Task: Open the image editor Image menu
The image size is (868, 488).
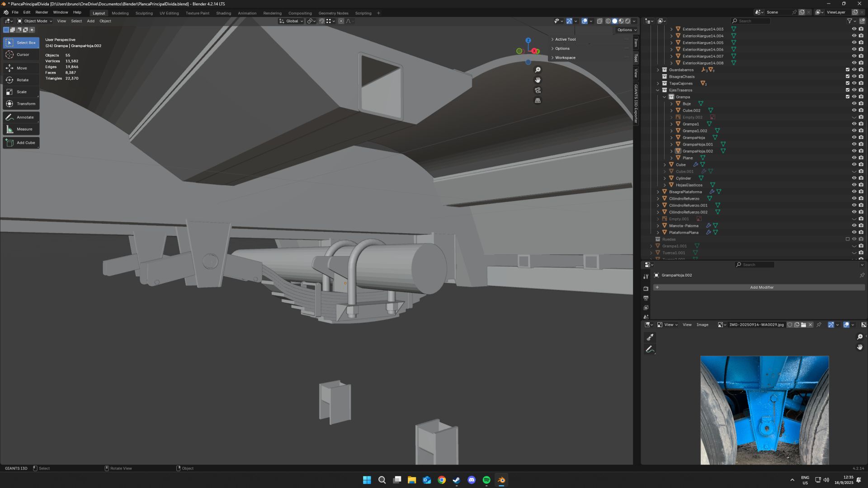Action: click(703, 325)
